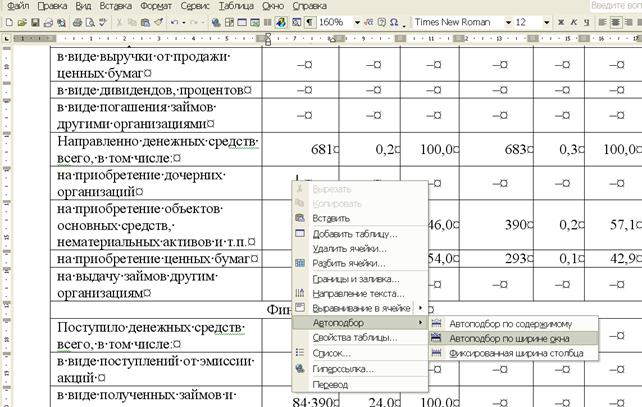The image size is (642, 407).
Task: Expand the Автоподбор submenu arrow
Action: (420, 323)
